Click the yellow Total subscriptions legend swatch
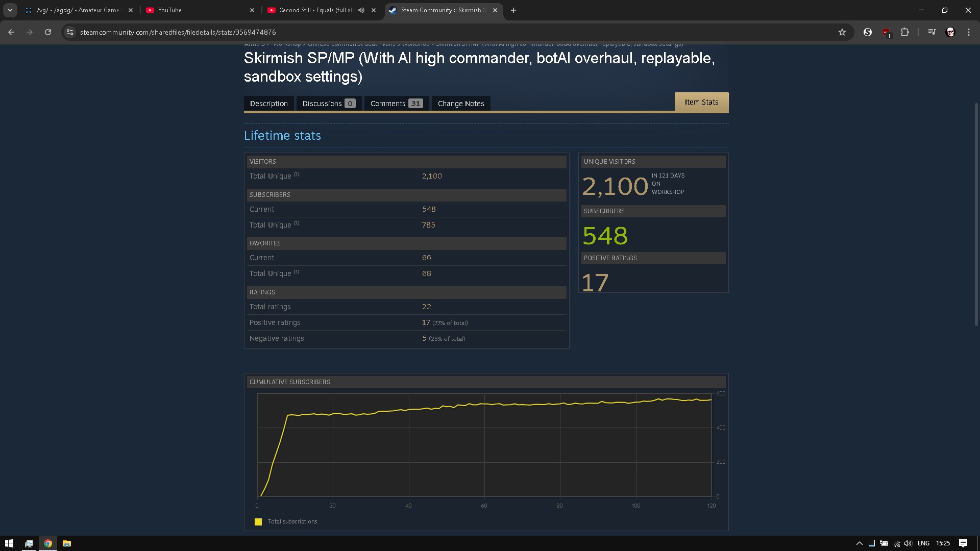This screenshot has width=980, height=551. [258, 521]
